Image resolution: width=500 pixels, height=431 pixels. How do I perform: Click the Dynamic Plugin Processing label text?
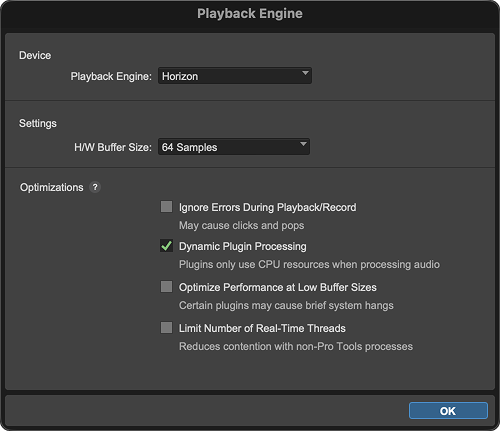click(x=243, y=246)
